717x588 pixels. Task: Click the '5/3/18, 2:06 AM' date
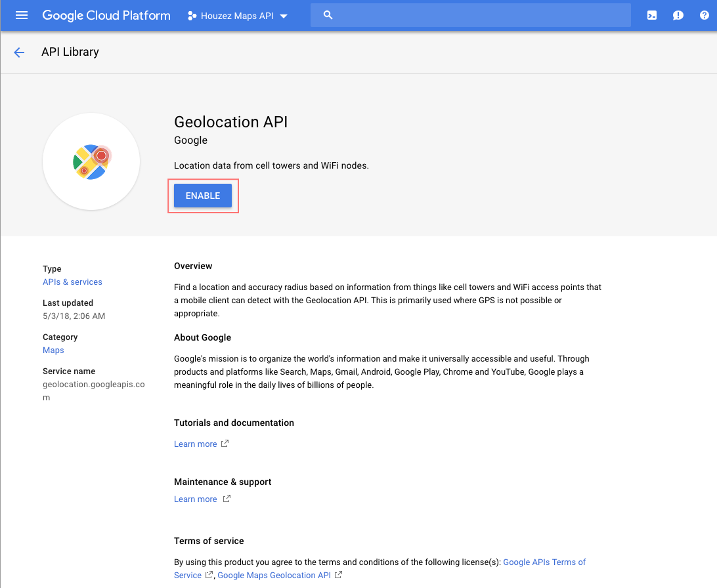tap(74, 316)
